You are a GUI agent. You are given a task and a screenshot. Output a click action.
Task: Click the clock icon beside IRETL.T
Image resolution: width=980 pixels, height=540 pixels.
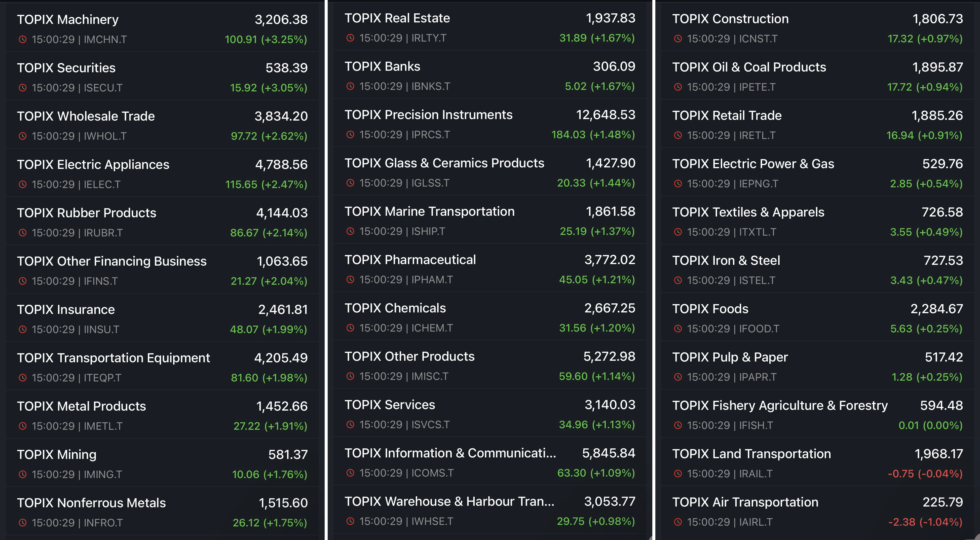(x=678, y=135)
